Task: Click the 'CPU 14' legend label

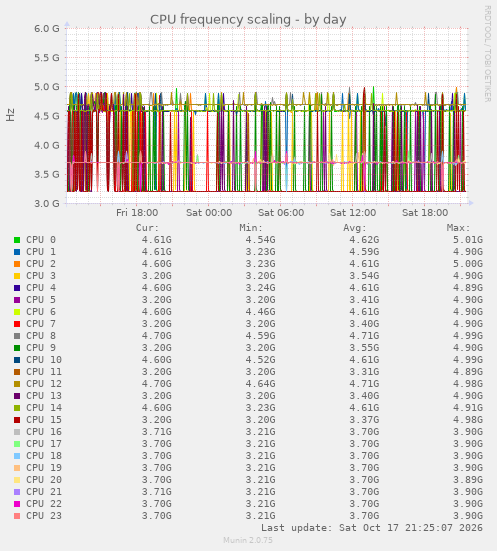Action: click(x=44, y=408)
